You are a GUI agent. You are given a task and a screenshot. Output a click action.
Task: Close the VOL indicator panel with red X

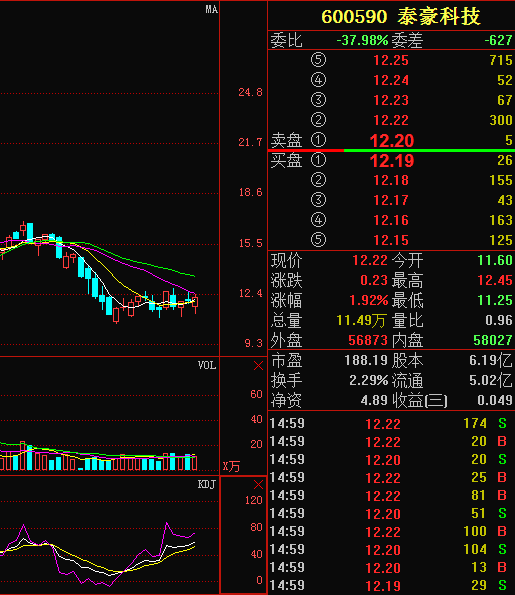tap(258, 366)
